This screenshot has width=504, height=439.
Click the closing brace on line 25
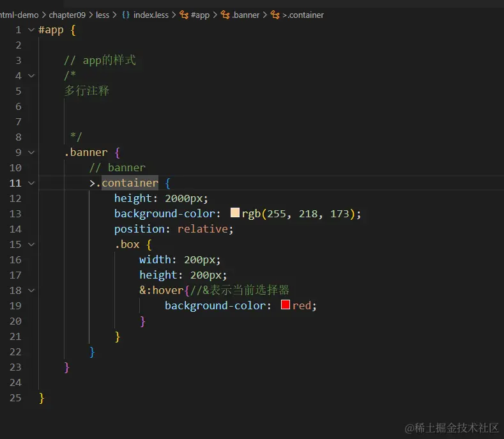[x=42, y=398]
